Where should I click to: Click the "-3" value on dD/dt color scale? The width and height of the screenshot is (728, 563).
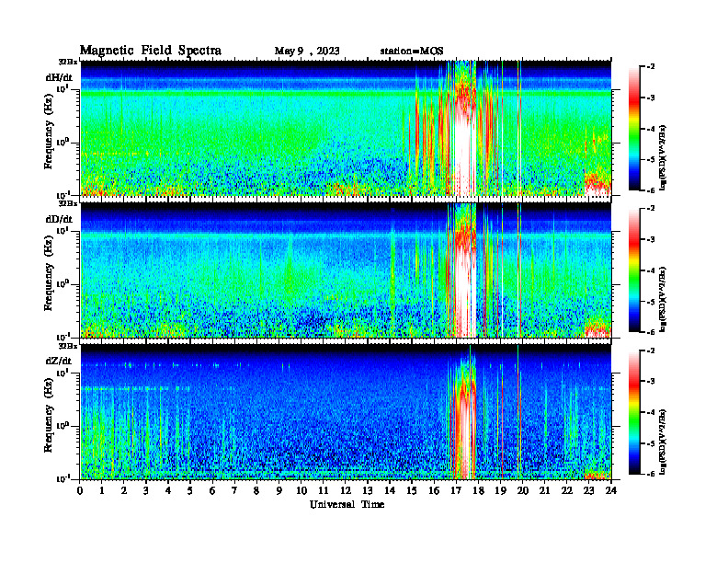coord(651,240)
